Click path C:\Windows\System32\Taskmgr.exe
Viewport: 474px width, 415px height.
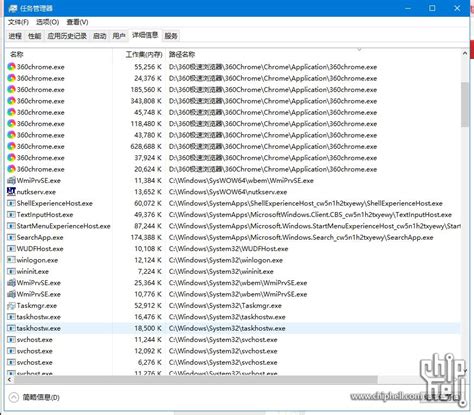coord(225,305)
